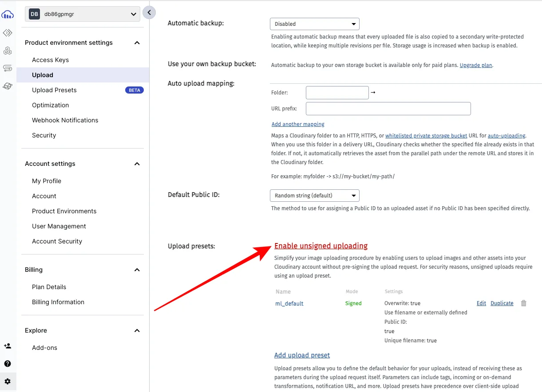Click the Cloudinary cloud logo icon
The width and height of the screenshot is (542, 392).
click(x=8, y=15)
